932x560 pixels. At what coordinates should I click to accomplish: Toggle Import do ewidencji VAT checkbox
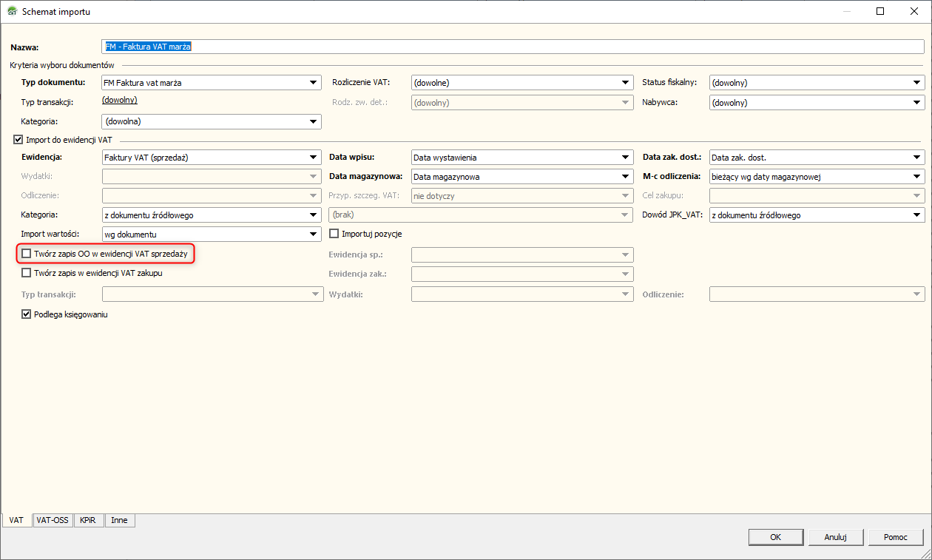coord(18,139)
